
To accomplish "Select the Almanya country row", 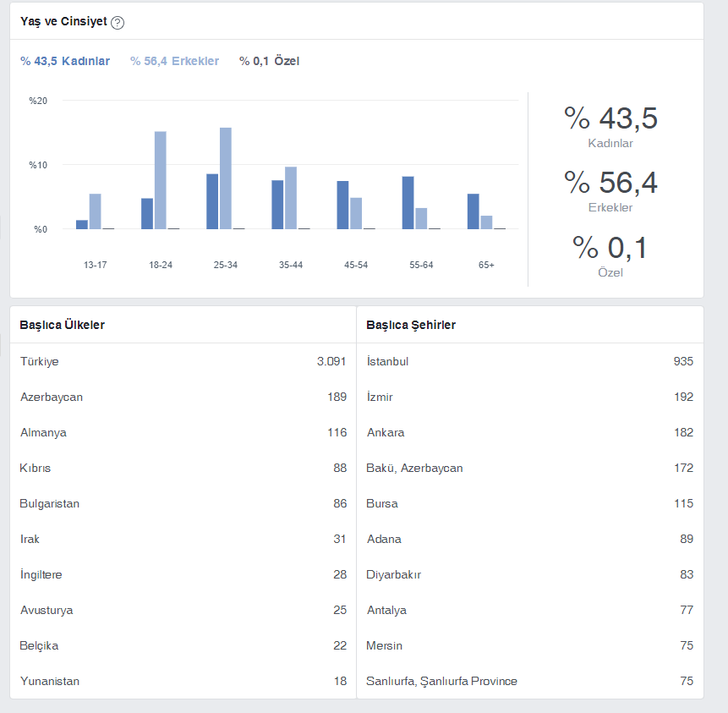I will click(183, 432).
